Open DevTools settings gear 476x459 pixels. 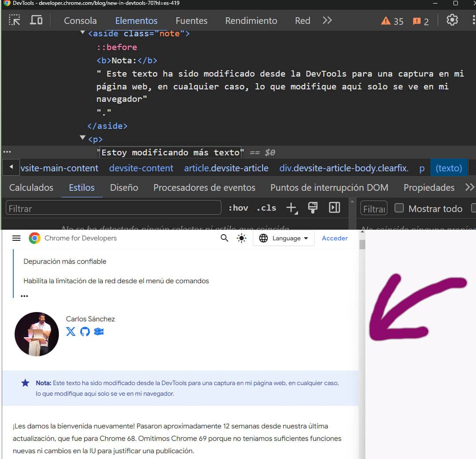click(x=452, y=20)
